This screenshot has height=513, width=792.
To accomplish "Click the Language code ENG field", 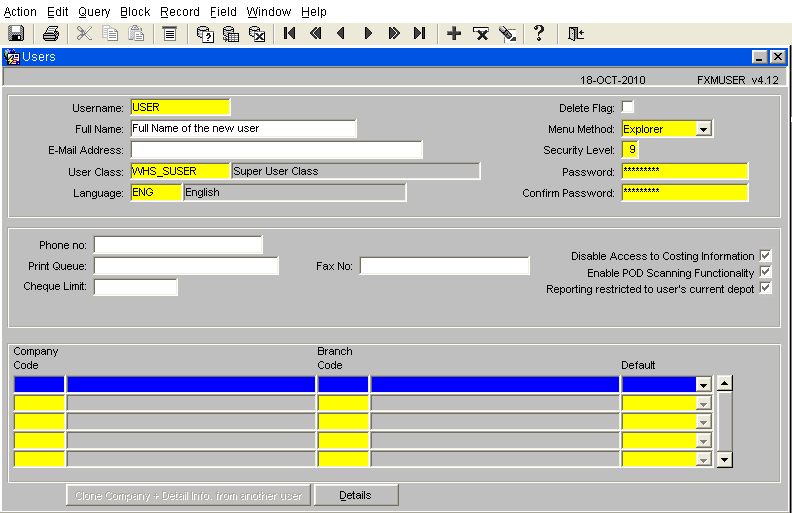I will coord(156,192).
